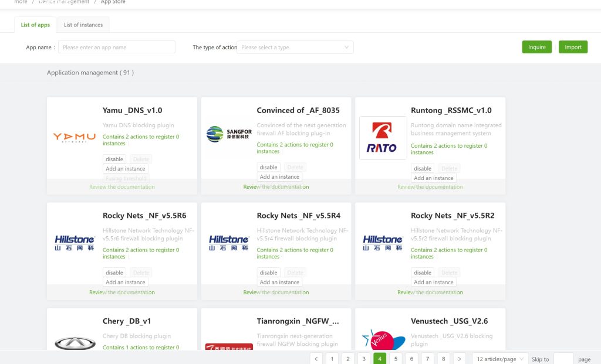Click Delete on Yamu _DNS_v1.0 card
The width and height of the screenshot is (601, 364).
[x=141, y=159]
